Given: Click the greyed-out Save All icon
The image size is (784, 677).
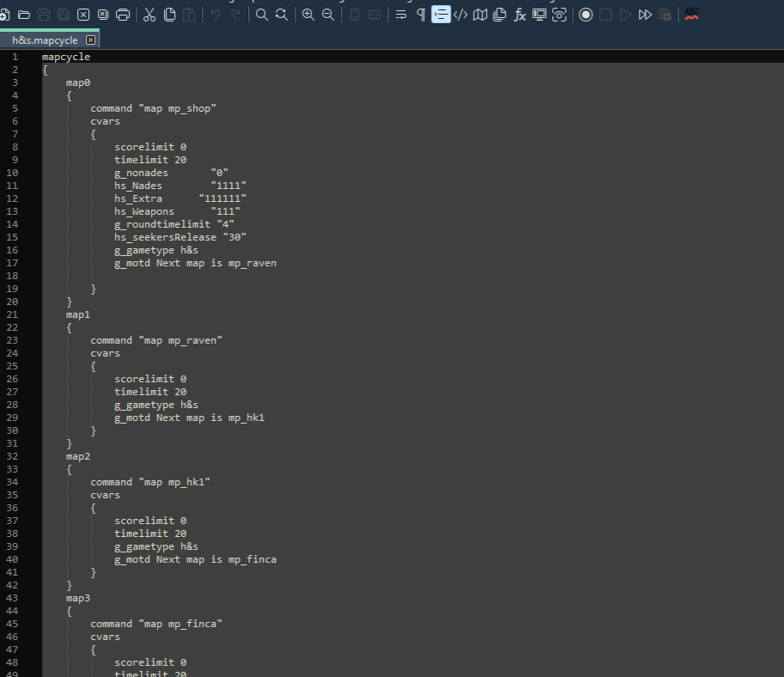Looking at the screenshot, I should [64, 15].
